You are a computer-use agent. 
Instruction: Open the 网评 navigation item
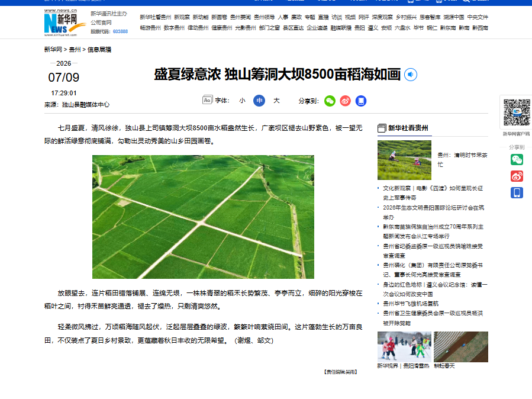[x=364, y=17]
